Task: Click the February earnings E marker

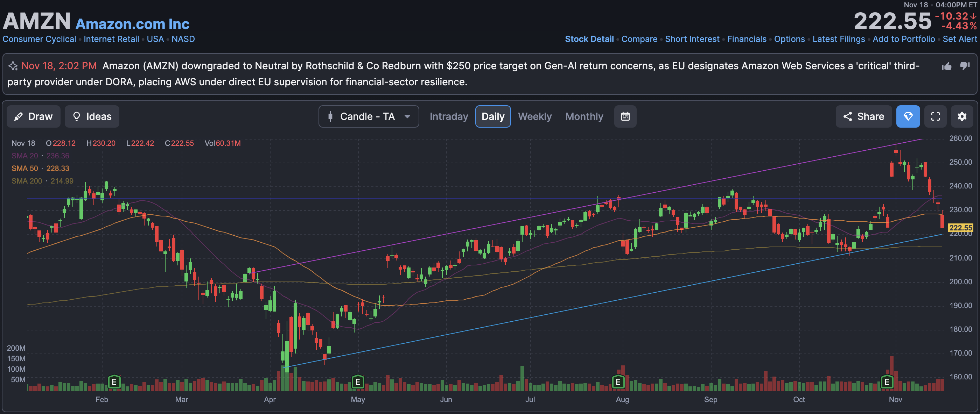Action: tap(114, 382)
